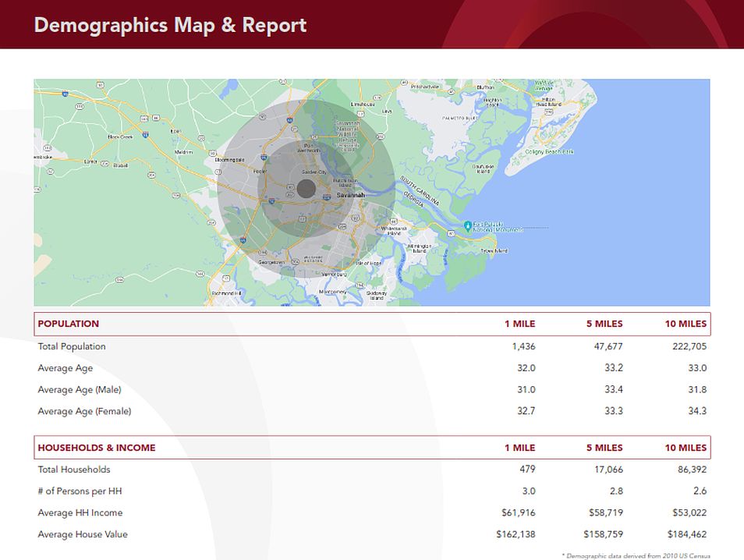Click the HOUSEHOLDS & INCOME section header
The height and width of the screenshot is (560, 744).
pos(97,448)
